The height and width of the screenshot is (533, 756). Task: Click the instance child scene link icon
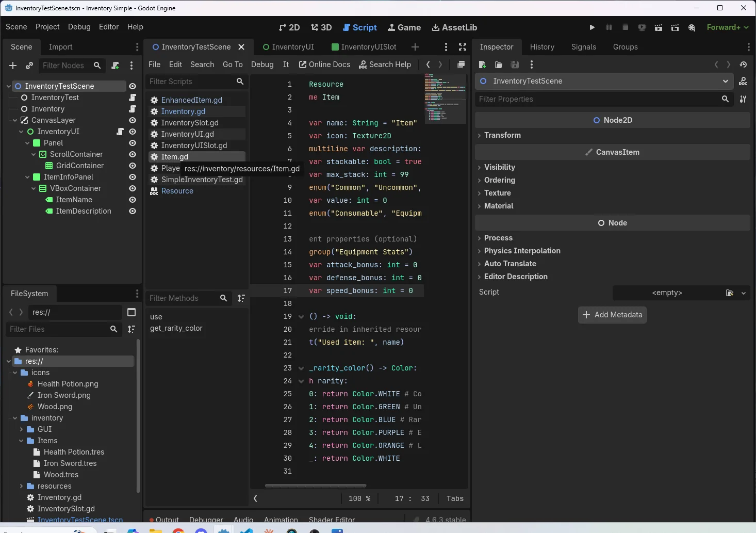tap(29, 66)
